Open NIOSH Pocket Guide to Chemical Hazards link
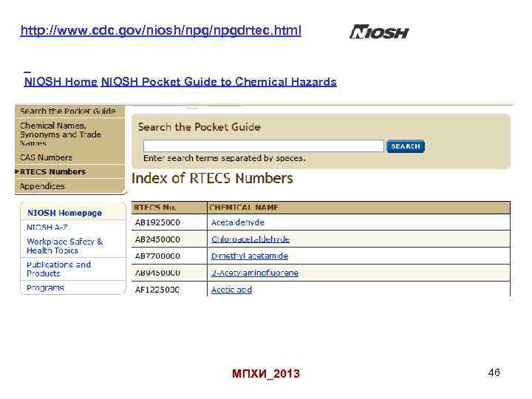The width and height of the screenshot is (532, 399). (219, 82)
